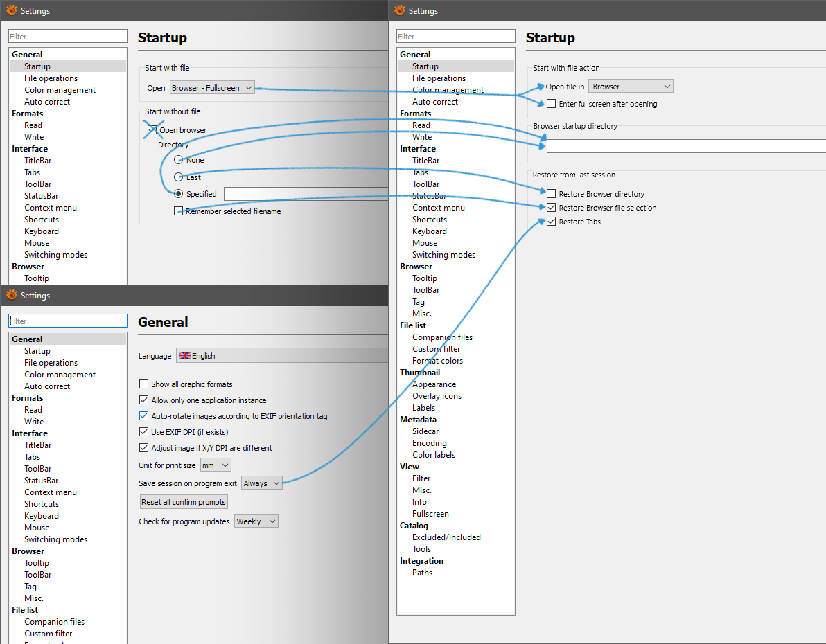Click the Browser startup directory text field

pos(685,146)
